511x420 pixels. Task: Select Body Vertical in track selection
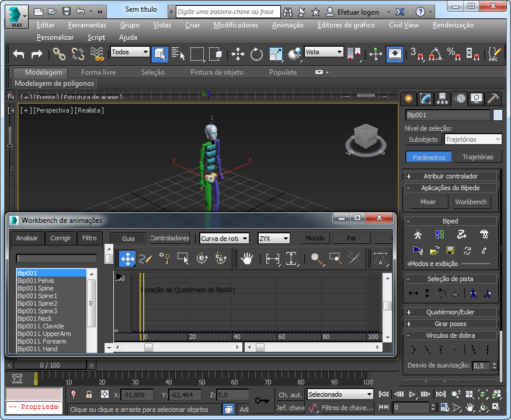pyautogui.click(x=427, y=293)
